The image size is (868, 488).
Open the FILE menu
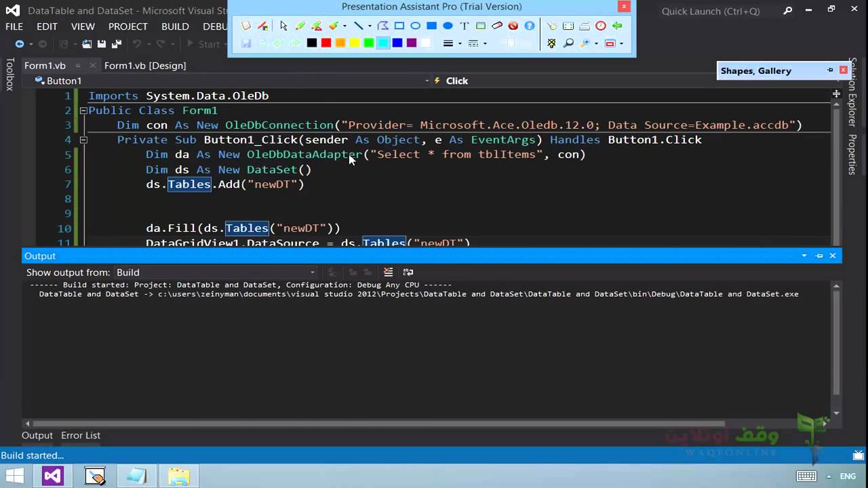[14, 26]
